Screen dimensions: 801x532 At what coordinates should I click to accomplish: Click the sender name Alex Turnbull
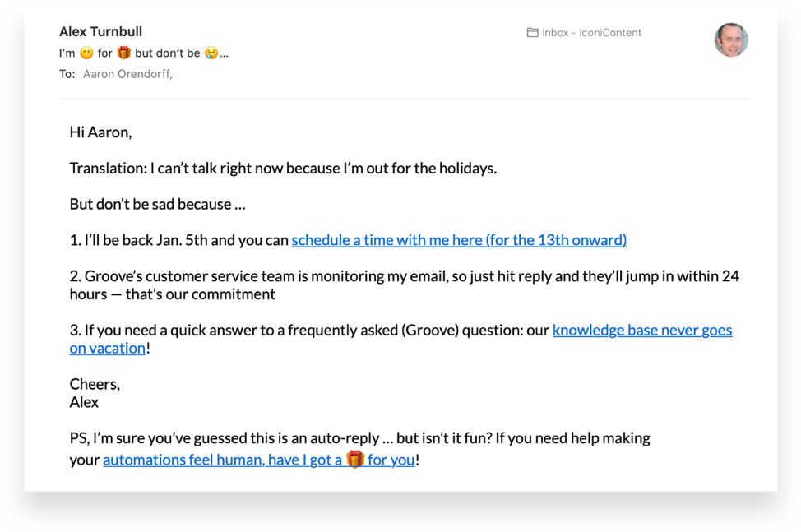[100, 31]
